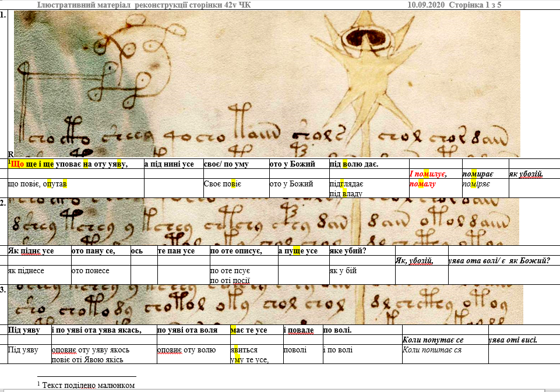The height and width of the screenshot is (392, 560).
Task: Click the italic cell 'Коли попутає се'
Action: [x=445, y=340]
